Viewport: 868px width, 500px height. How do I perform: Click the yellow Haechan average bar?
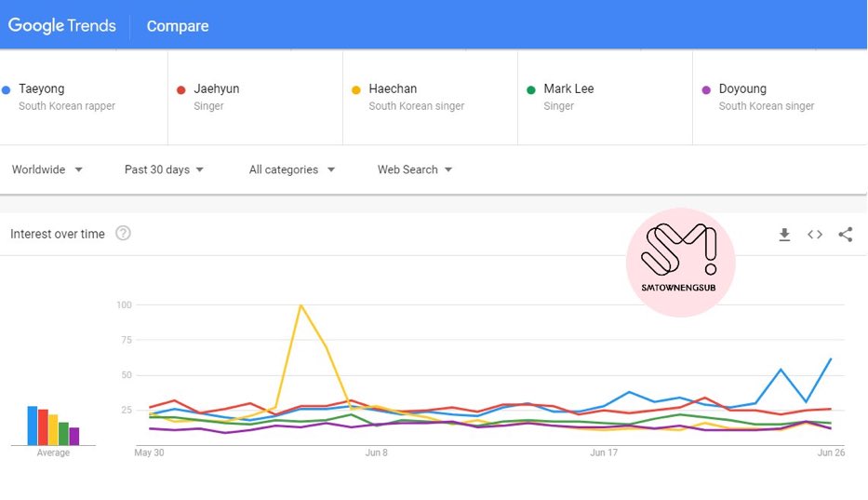pos(53,429)
